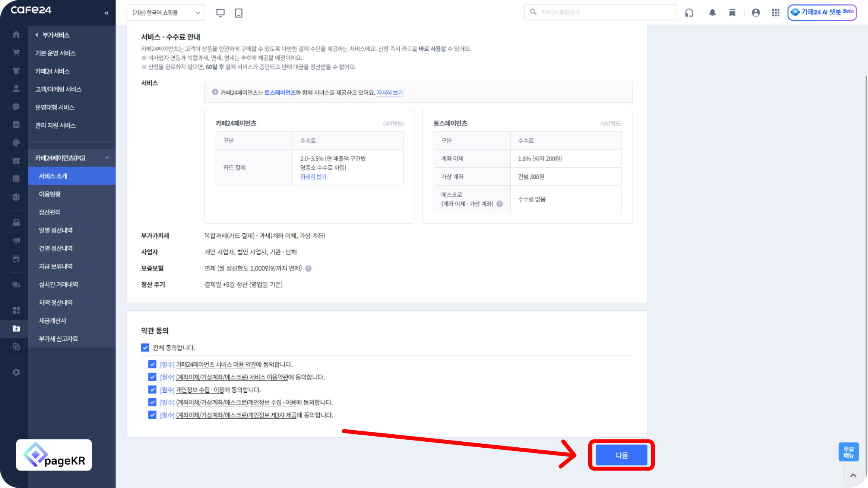Open the shopping cart orders icon
Screen dimensions: 868x488
[x=16, y=53]
